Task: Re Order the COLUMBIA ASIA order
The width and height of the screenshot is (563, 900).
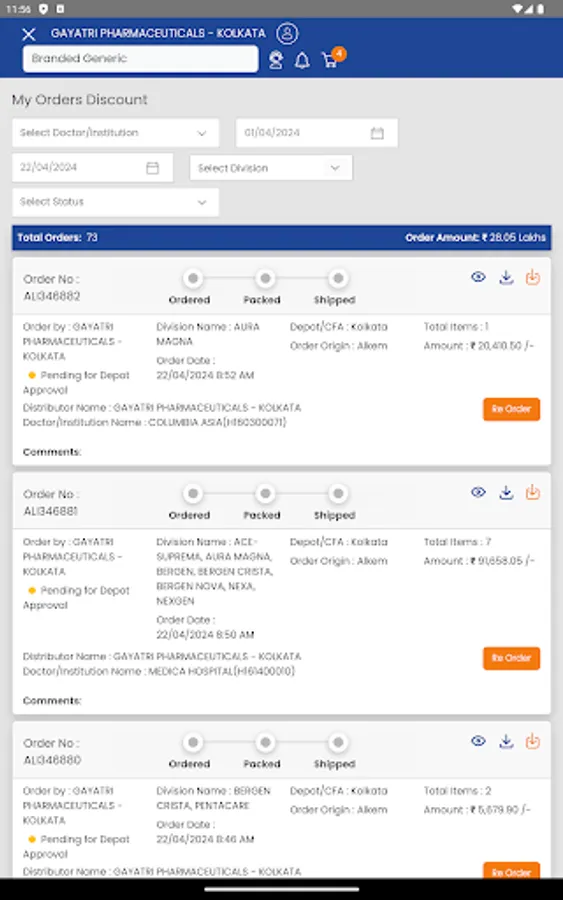Action: (x=511, y=409)
